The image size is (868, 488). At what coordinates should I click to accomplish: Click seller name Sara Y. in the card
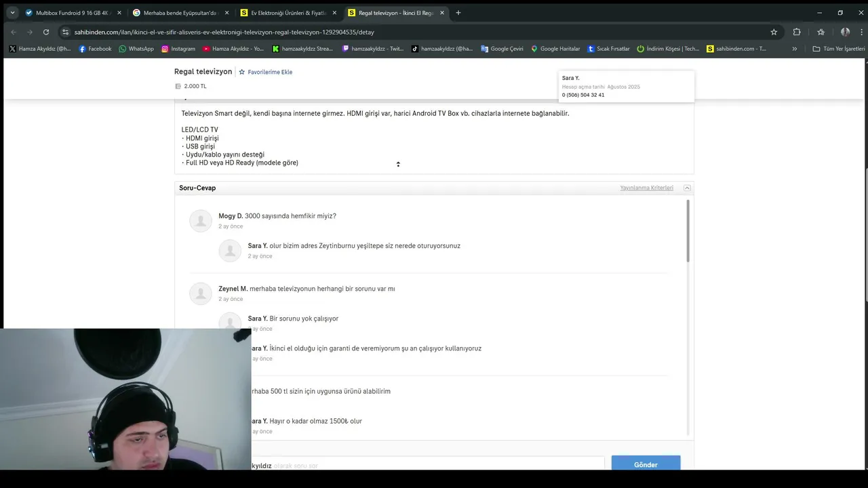click(x=570, y=78)
